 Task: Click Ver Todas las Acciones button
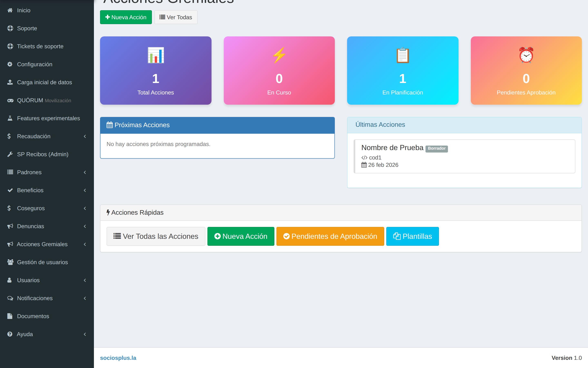156,236
